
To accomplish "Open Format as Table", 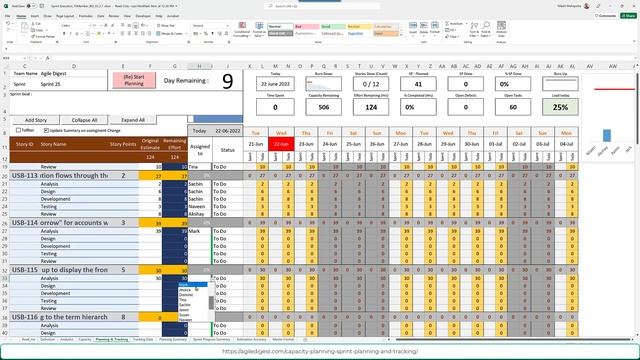I will pyautogui.click(x=259, y=29).
